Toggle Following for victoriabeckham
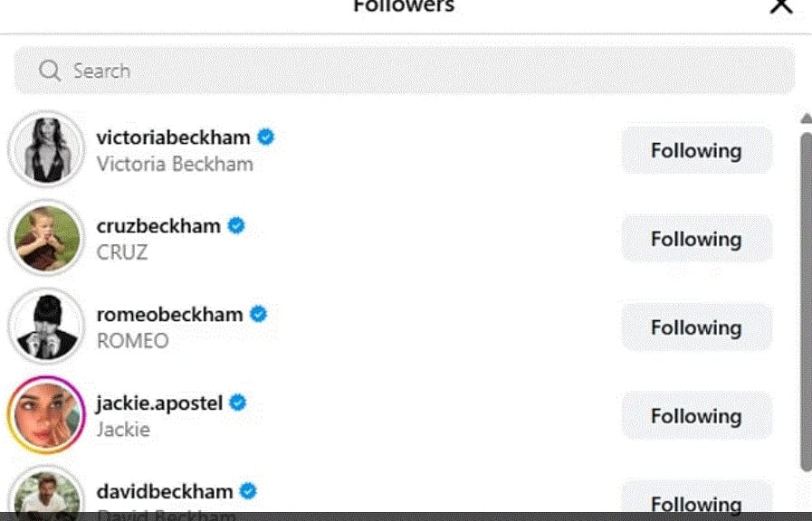 click(x=696, y=150)
